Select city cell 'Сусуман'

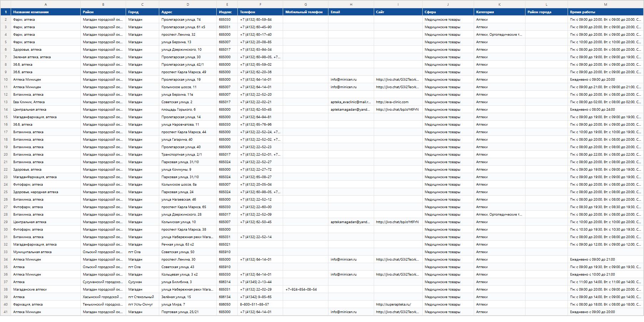coord(142,282)
